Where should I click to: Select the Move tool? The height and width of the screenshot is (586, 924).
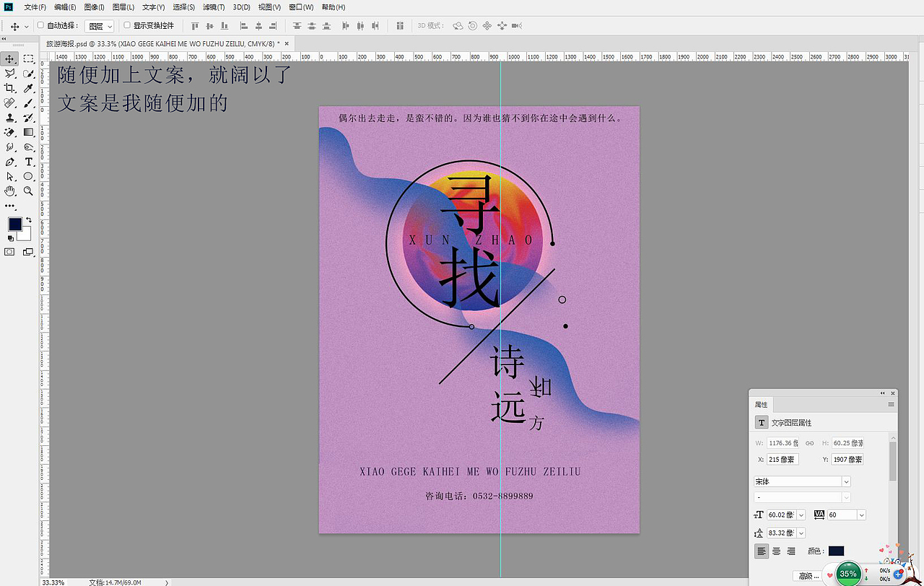click(9, 59)
